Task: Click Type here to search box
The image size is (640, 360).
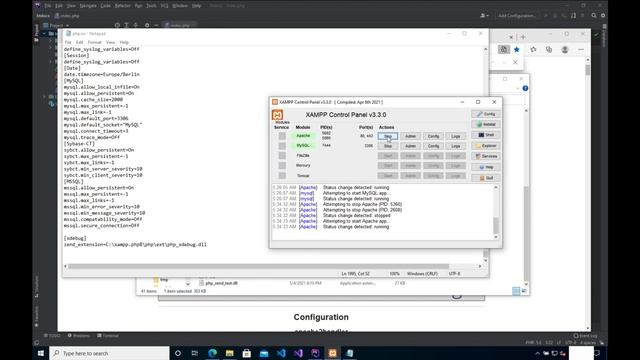Action: (x=109, y=353)
